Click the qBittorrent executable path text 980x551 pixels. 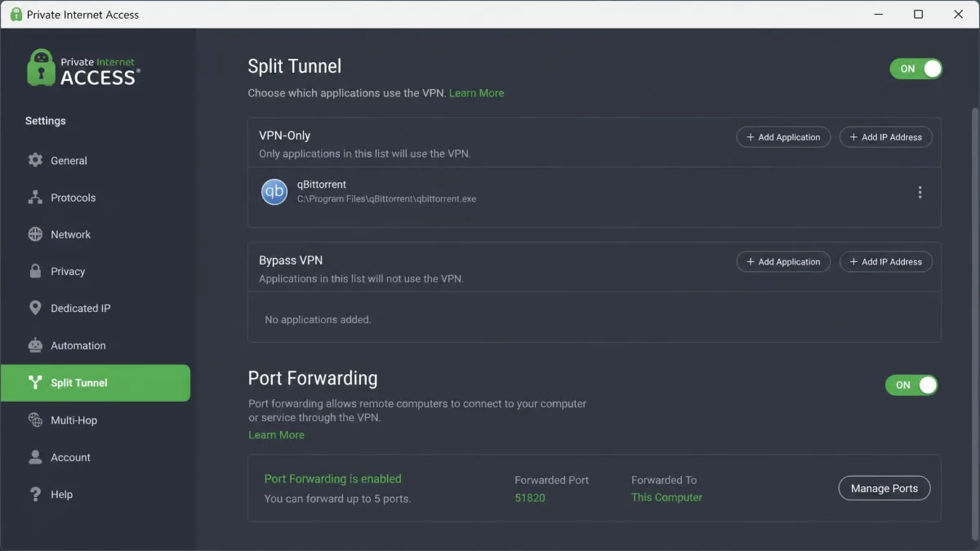(386, 198)
